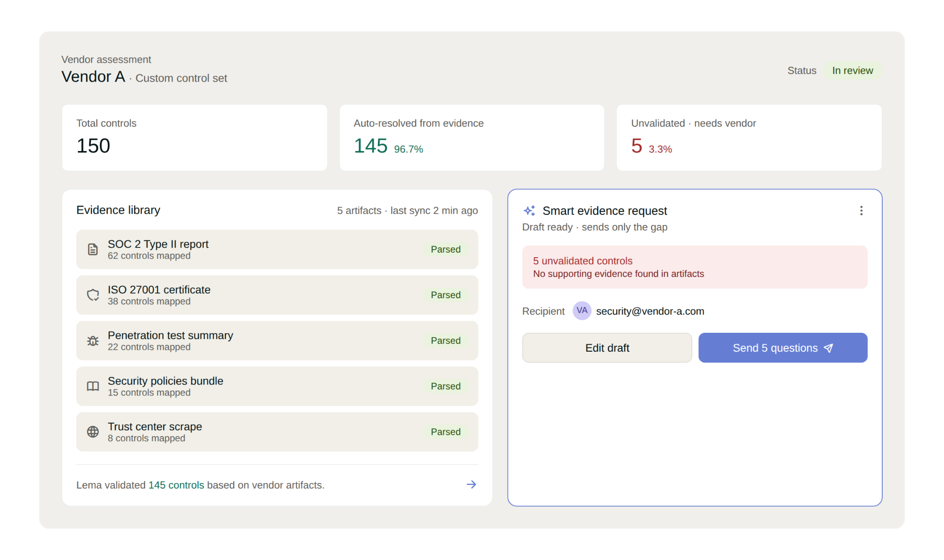944x560 pixels.
Task: Click Parsed badge on Penetration test summary
Action: (x=446, y=341)
